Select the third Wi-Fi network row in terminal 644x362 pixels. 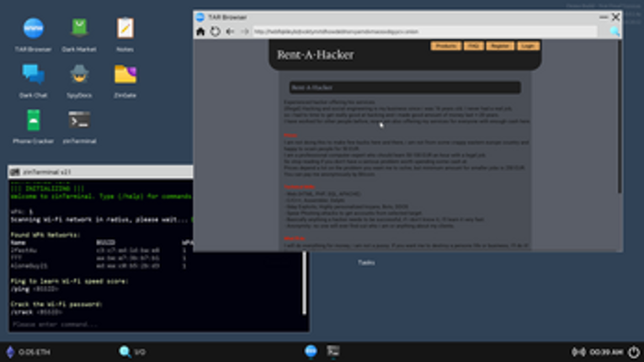point(98,266)
